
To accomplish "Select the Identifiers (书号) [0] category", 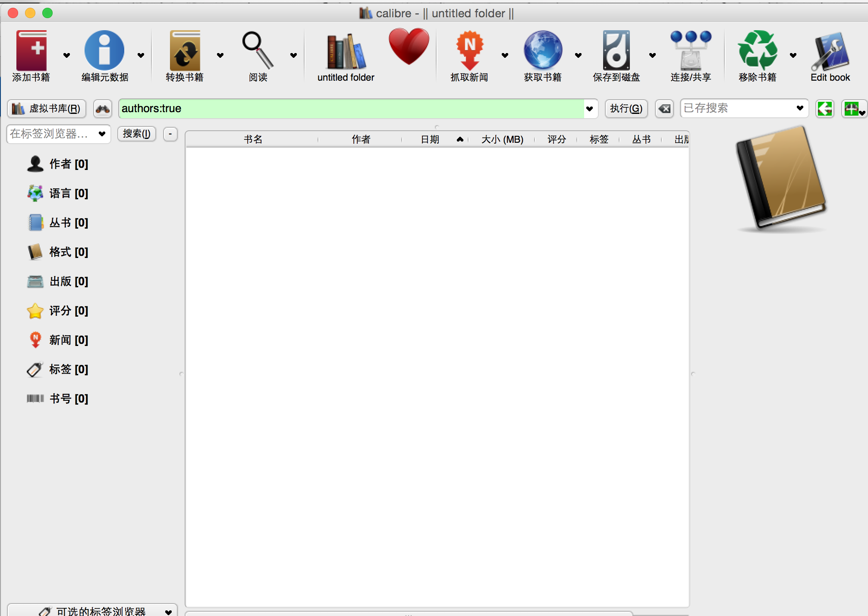I will click(x=57, y=399).
